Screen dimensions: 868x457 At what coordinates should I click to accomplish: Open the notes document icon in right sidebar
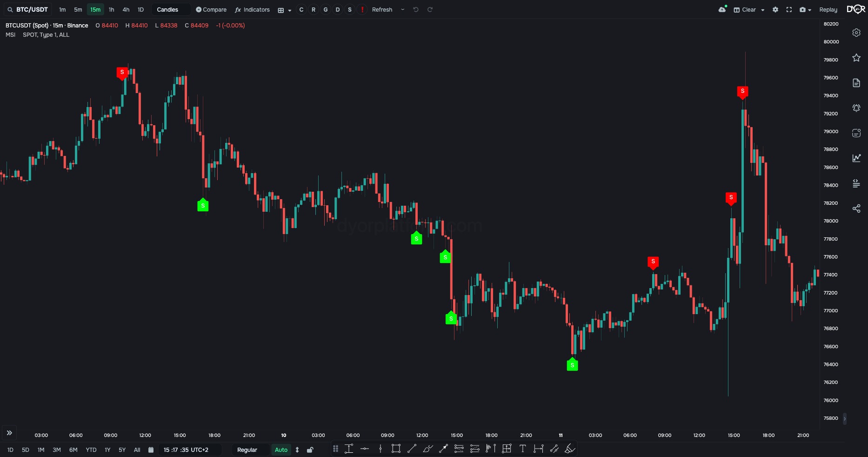[856, 83]
